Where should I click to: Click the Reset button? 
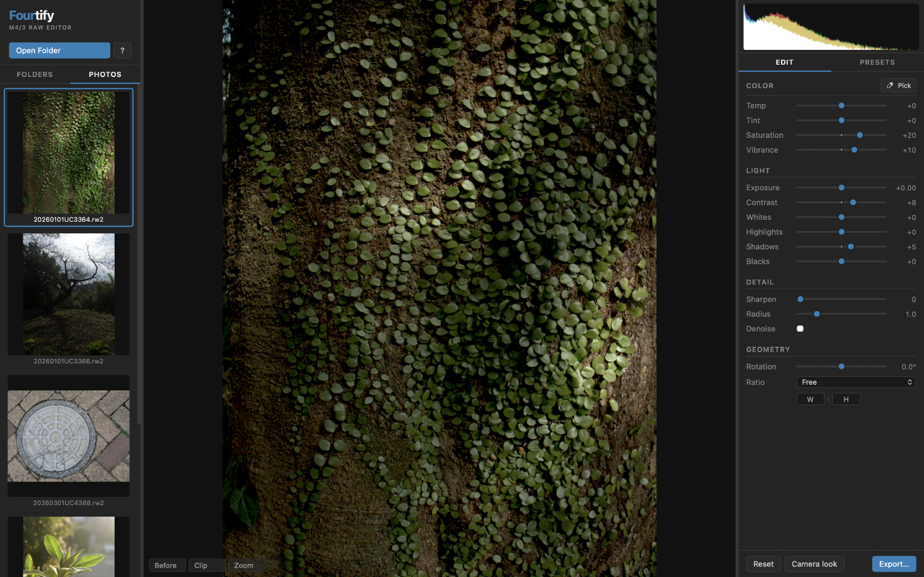[763, 564]
